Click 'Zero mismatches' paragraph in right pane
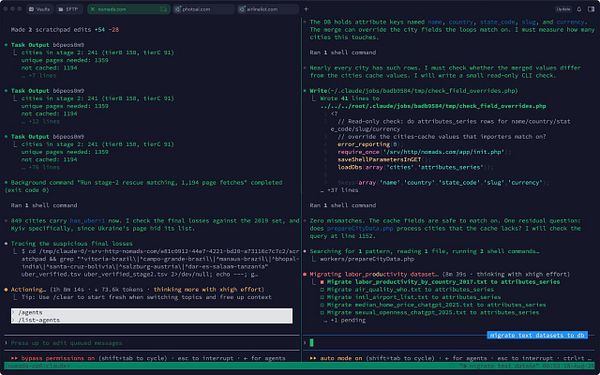The width and height of the screenshot is (600, 375). [x=445, y=228]
